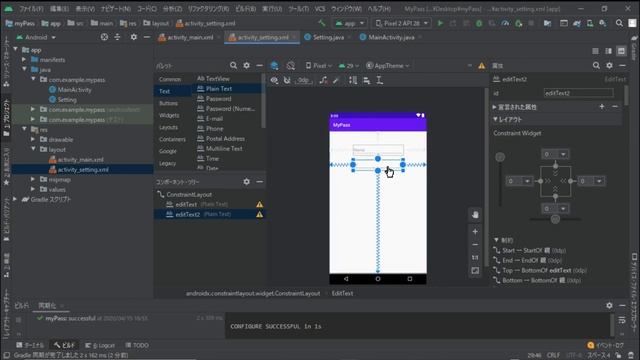Image resolution: width=640 pixels, height=360 pixels.
Task: Click clear constraints icon
Action: [323, 80]
